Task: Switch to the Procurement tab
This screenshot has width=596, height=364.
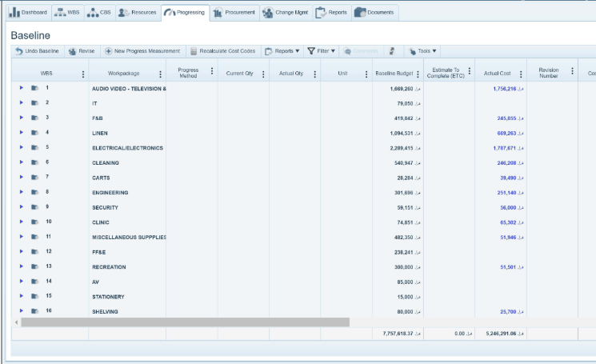Action: pyautogui.click(x=234, y=12)
